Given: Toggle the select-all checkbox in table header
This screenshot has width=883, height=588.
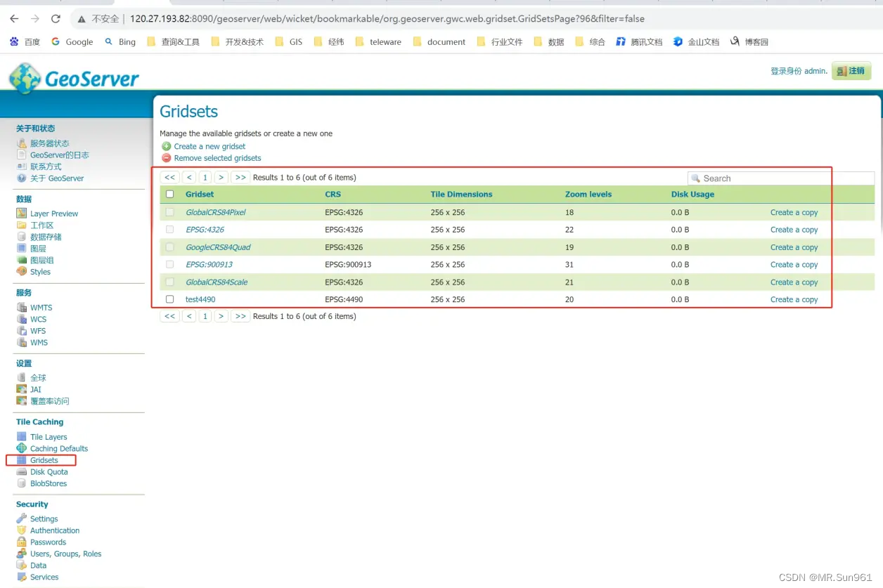Looking at the screenshot, I should point(169,194).
